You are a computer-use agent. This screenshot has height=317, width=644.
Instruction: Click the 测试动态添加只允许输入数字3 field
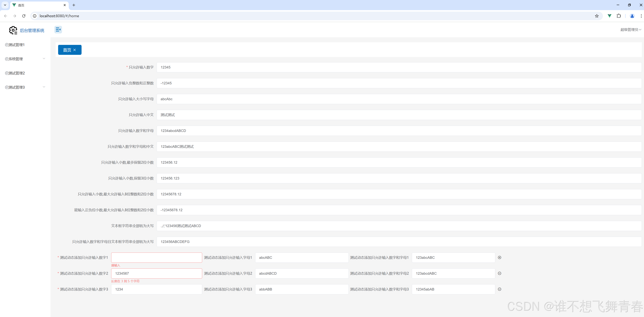[156, 289]
